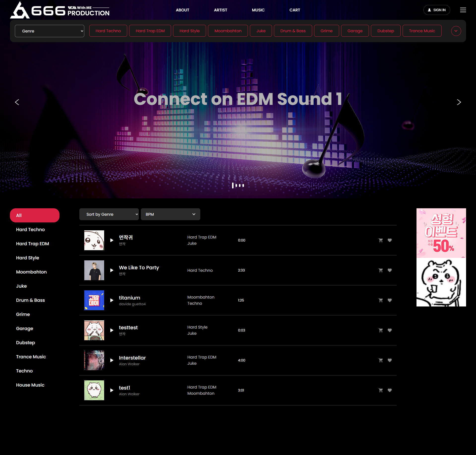The height and width of the screenshot is (455, 476).
Task: Play the Interstellar track
Action: pyautogui.click(x=112, y=360)
